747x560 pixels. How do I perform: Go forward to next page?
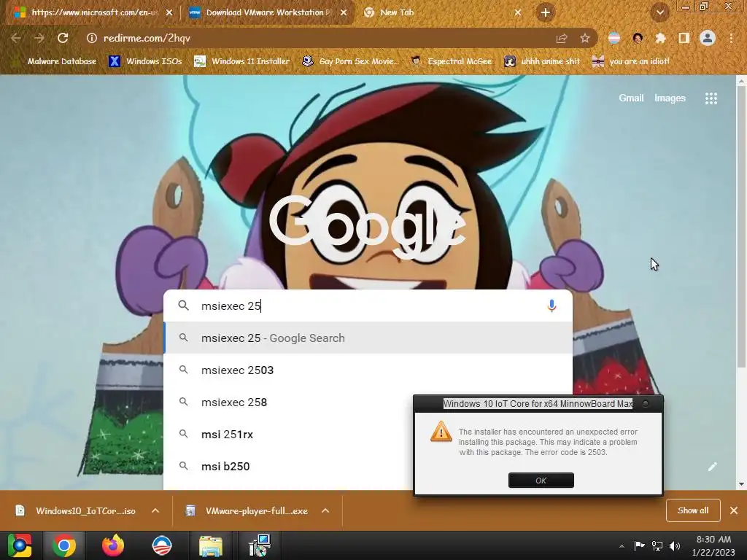[x=39, y=38]
